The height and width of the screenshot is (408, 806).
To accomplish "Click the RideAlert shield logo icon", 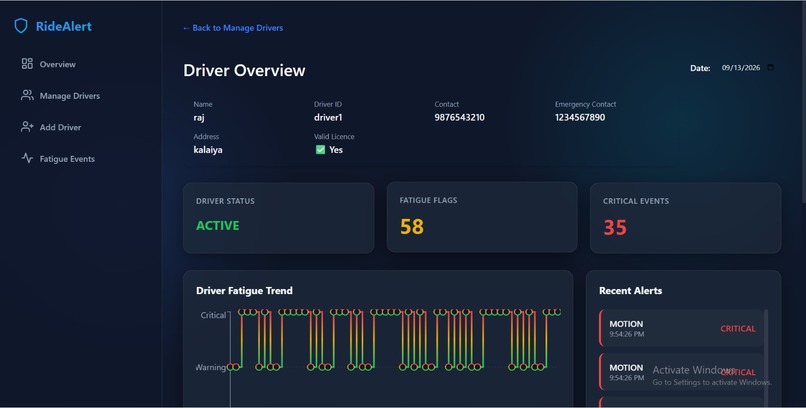I will click(x=21, y=26).
